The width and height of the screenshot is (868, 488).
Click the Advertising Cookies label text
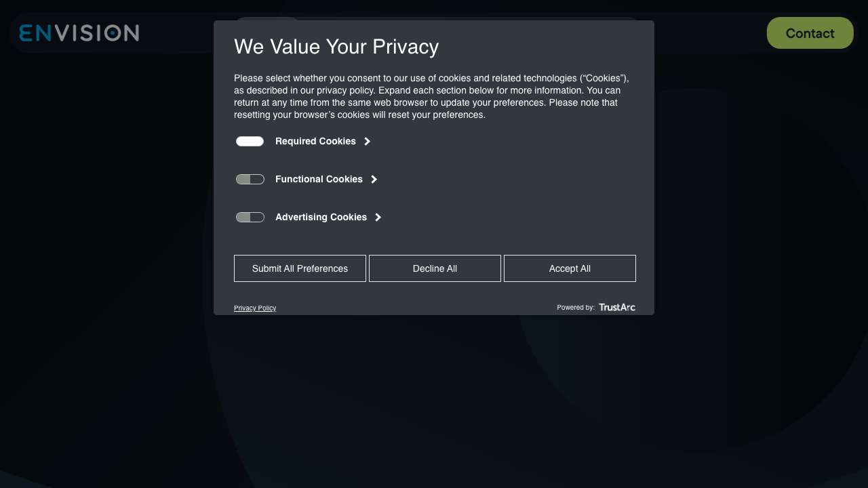(x=321, y=218)
